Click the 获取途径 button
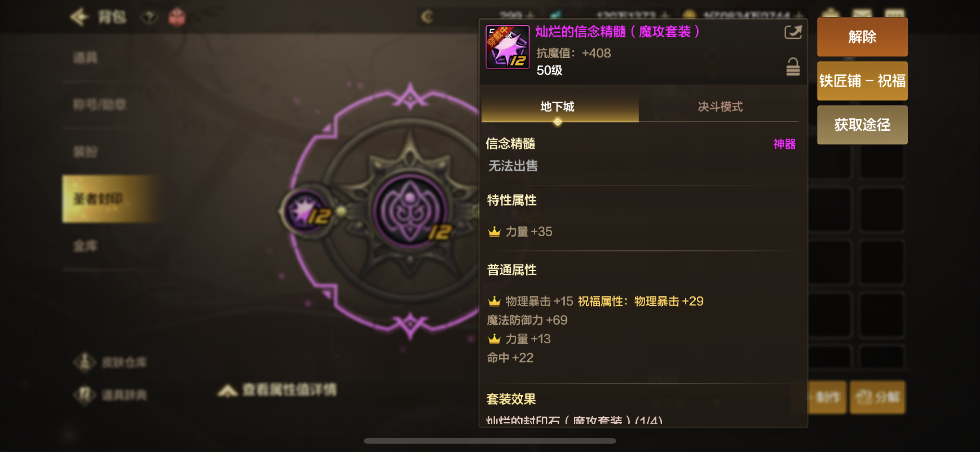Screen dimensions: 980x452 [862, 125]
